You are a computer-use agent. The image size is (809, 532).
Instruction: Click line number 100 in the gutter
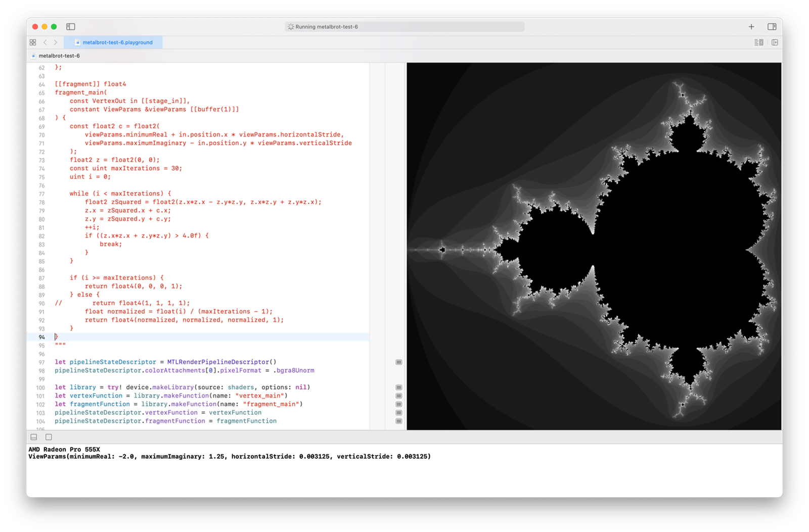click(40, 388)
